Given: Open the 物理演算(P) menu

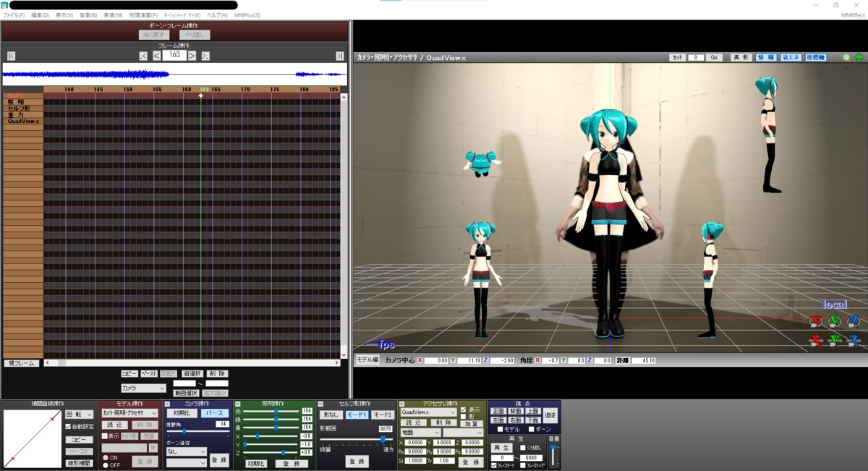Looking at the screenshot, I should pos(143,15).
